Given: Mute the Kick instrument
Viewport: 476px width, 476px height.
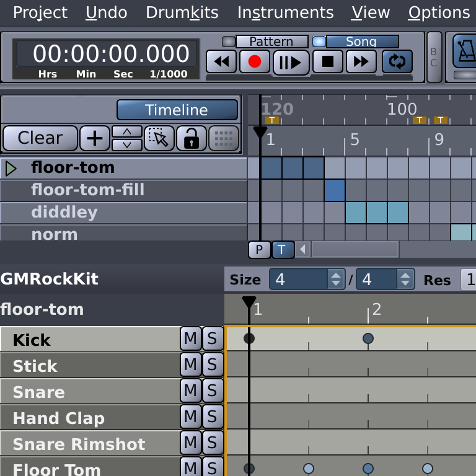Looking at the screenshot, I should point(190,339).
